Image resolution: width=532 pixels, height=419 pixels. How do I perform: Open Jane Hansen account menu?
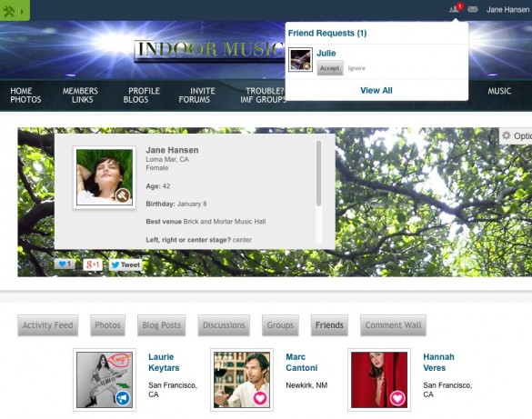[507, 10]
